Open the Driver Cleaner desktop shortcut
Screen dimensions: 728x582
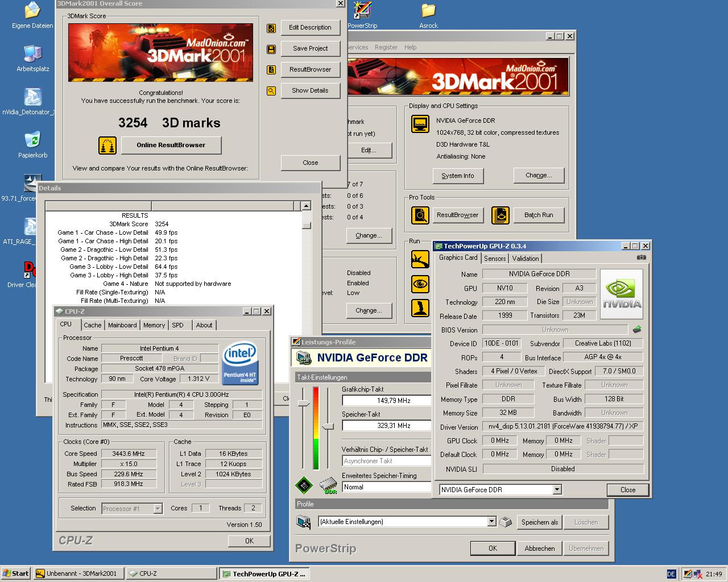pos(30,269)
